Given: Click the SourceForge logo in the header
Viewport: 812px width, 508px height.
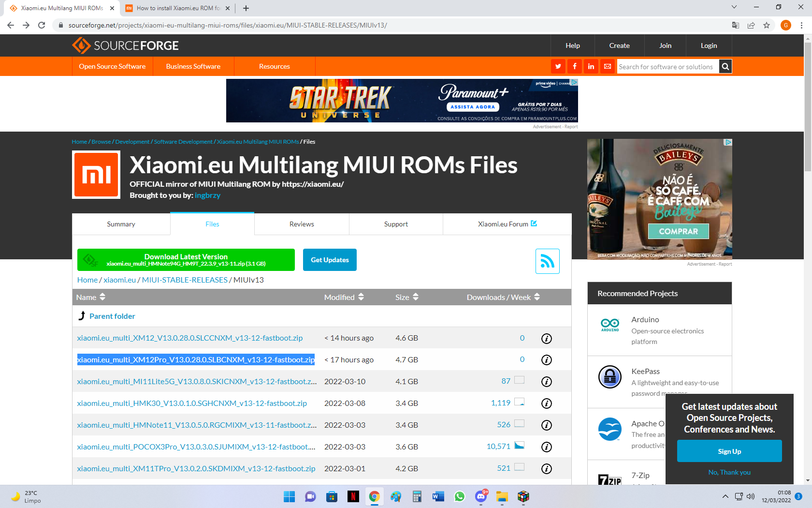Looking at the screenshot, I should pos(125,45).
